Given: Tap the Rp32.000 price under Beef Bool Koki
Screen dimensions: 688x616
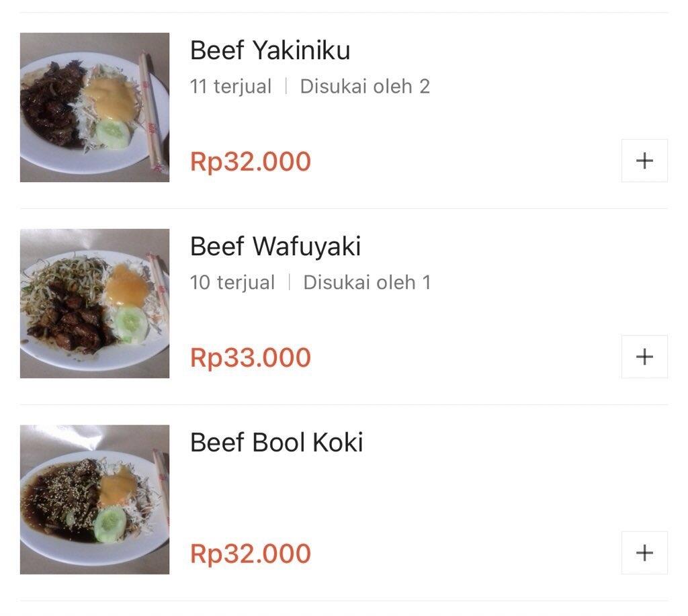Looking at the screenshot, I should coord(250,554).
